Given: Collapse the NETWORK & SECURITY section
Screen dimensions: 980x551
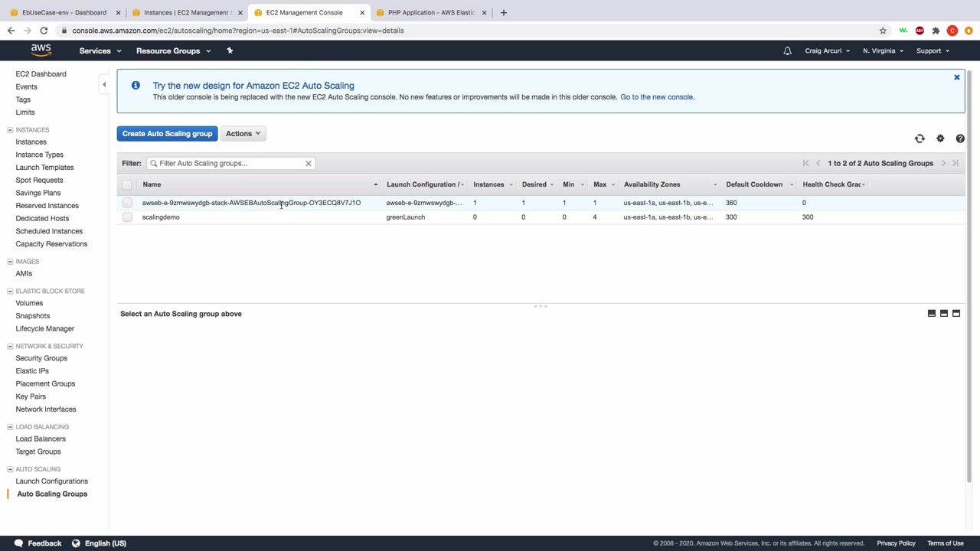Looking at the screenshot, I should [x=10, y=347].
